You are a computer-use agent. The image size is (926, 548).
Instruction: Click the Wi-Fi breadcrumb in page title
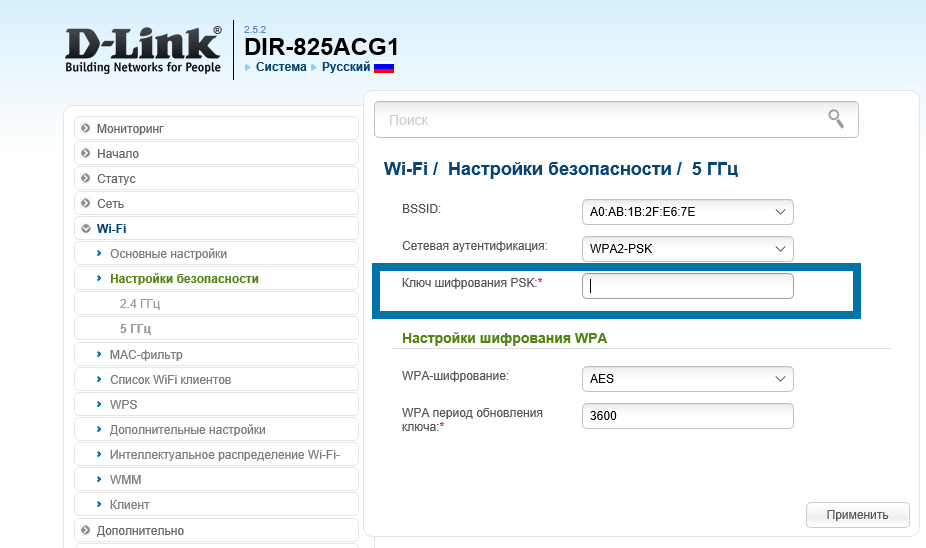(406, 169)
